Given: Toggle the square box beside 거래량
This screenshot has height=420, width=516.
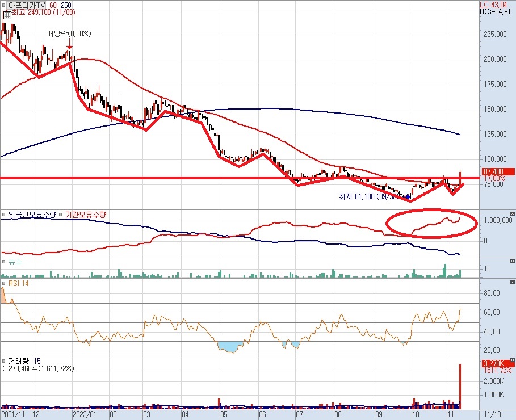Looking at the screenshot, I should (x=3, y=362).
